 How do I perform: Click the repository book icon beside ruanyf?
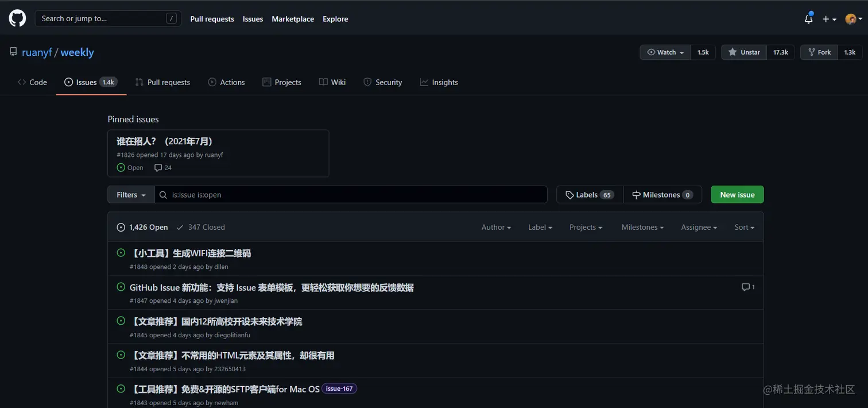click(13, 52)
